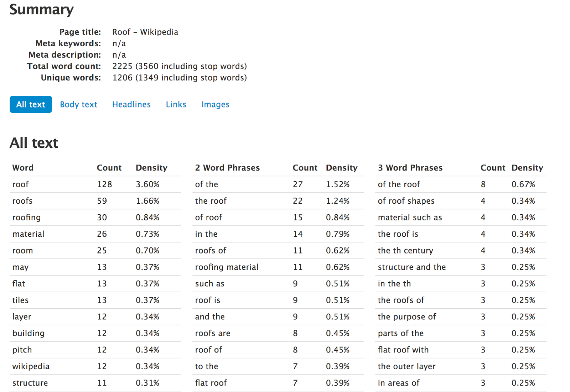The height and width of the screenshot is (392, 570).
Task: Open the Headlines tab
Action: click(131, 104)
